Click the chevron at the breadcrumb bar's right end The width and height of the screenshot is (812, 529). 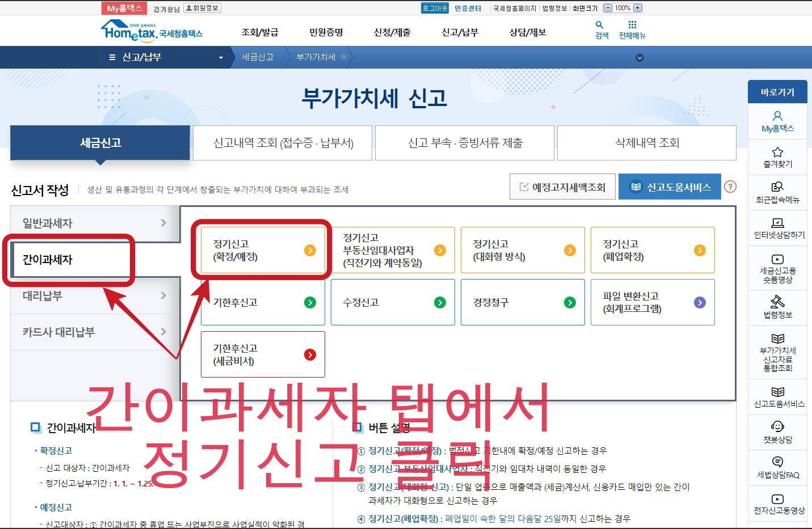point(640,57)
